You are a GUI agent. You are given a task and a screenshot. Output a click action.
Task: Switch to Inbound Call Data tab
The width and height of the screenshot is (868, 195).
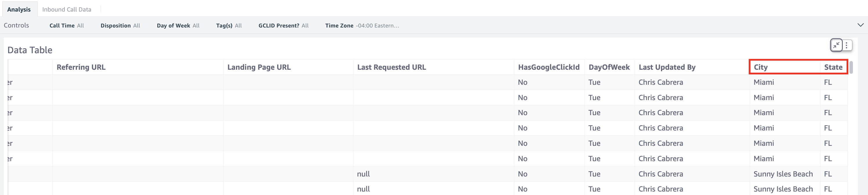click(67, 10)
